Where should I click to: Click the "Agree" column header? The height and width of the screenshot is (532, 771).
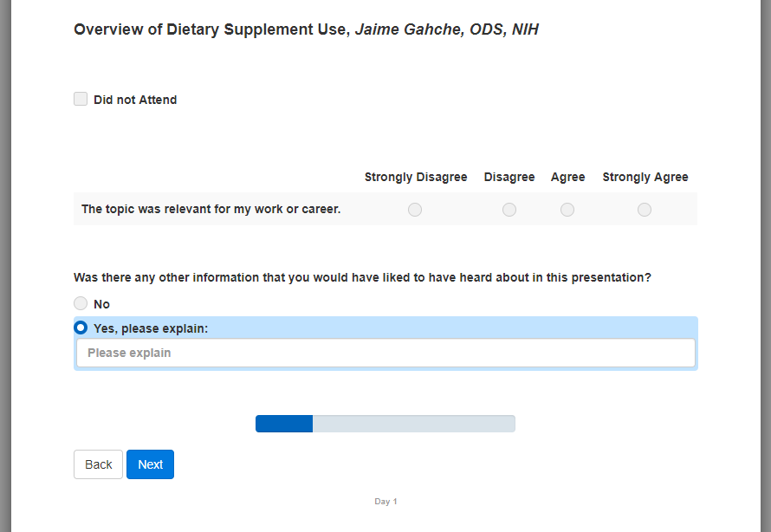point(568,177)
